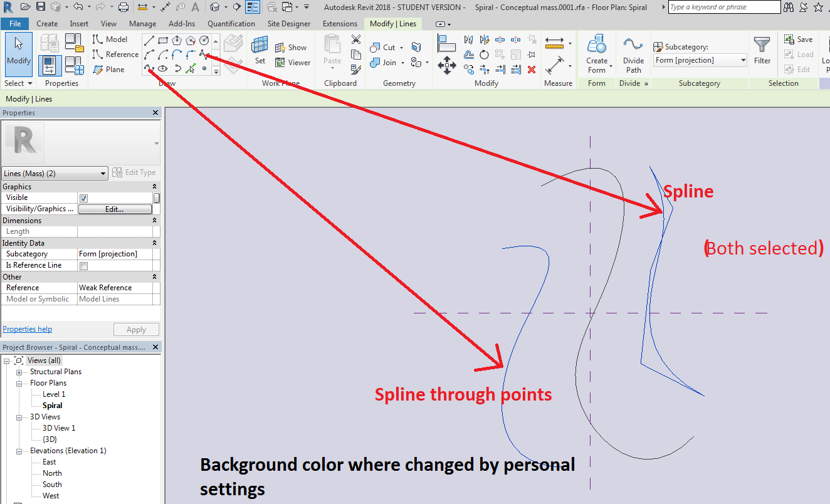Save the selection set
The width and height of the screenshot is (830, 504).
point(798,39)
